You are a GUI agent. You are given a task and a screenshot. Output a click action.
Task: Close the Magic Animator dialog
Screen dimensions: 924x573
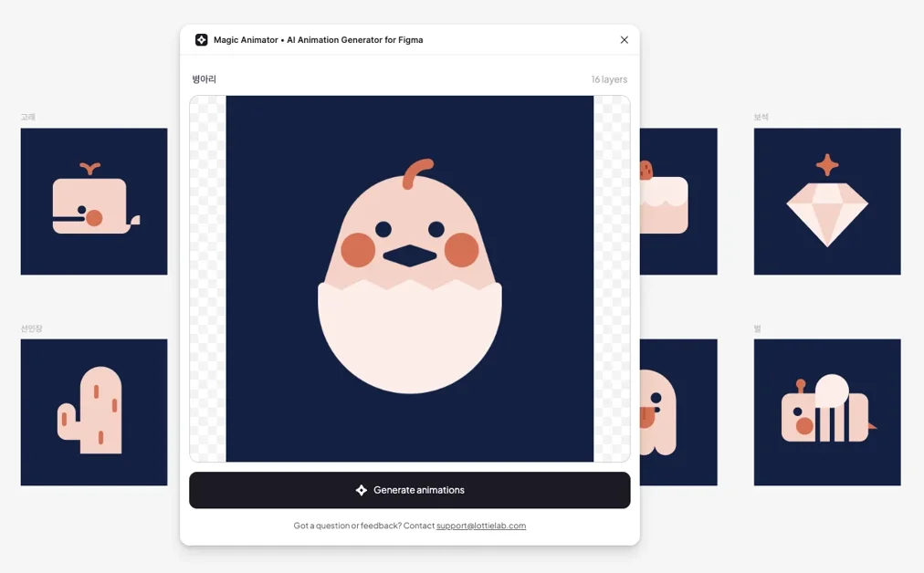click(624, 40)
